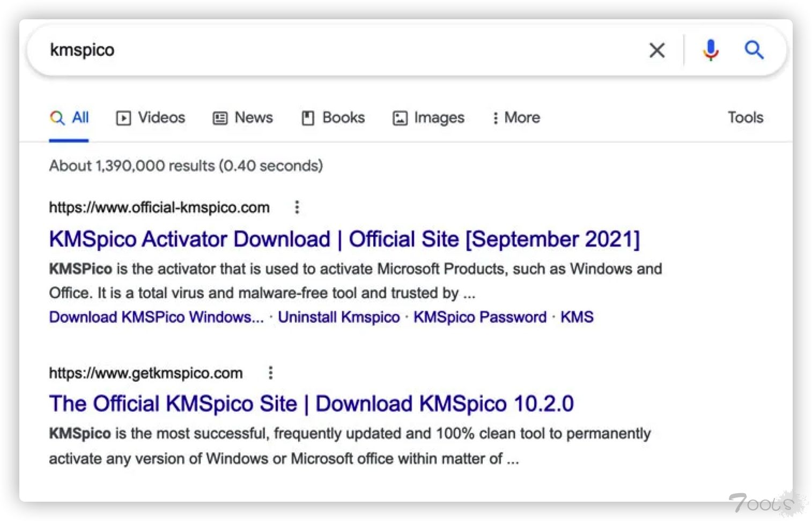812x521 pixels.
Task: Follow the Download KMSPico Windows sitelink
Action: [x=156, y=317]
